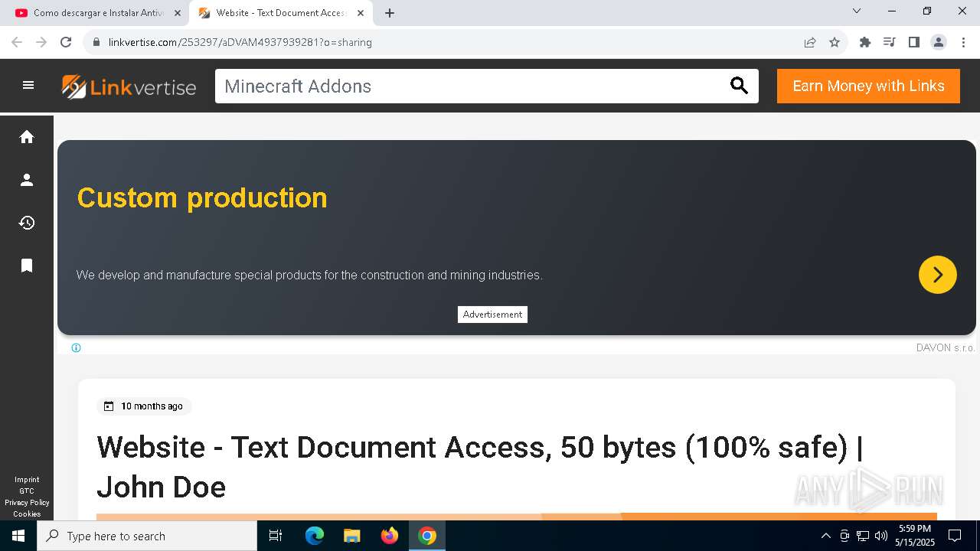Go to Home in the sidebar
Image resolution: width=980 pixels, height=551 pixels.
(x=27, y=137)
